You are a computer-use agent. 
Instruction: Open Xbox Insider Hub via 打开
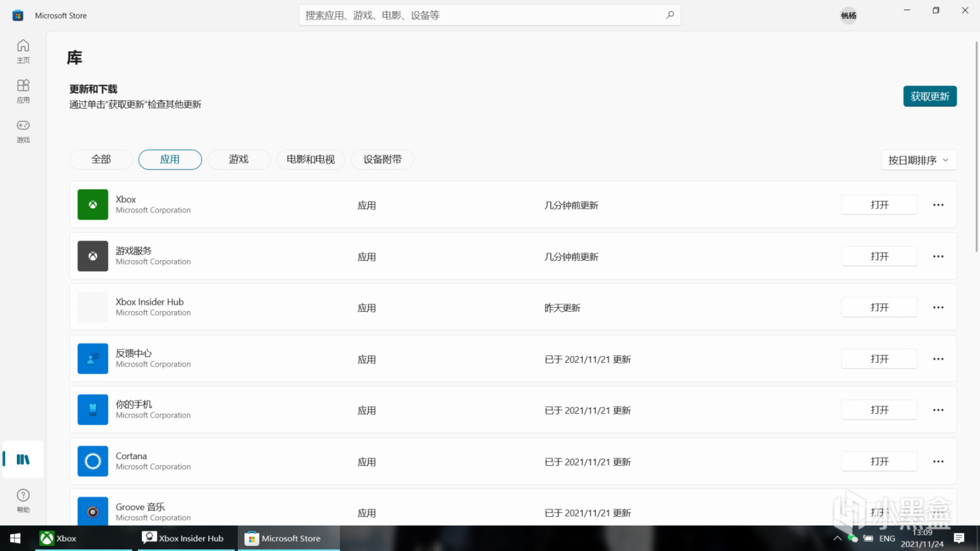[879, 307]
